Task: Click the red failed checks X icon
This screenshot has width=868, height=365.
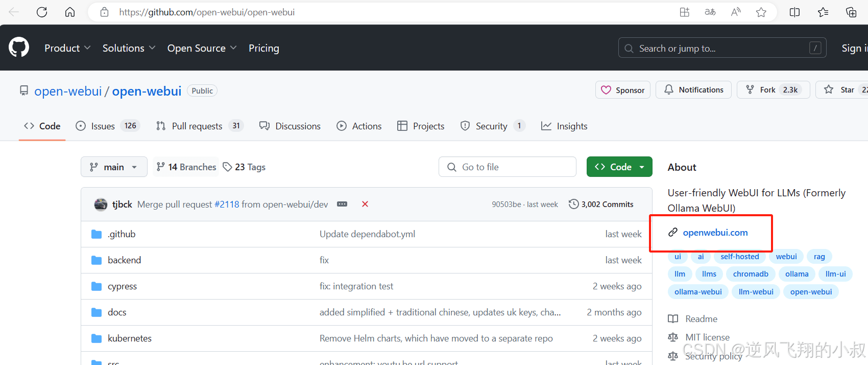Action: point(365,204)
